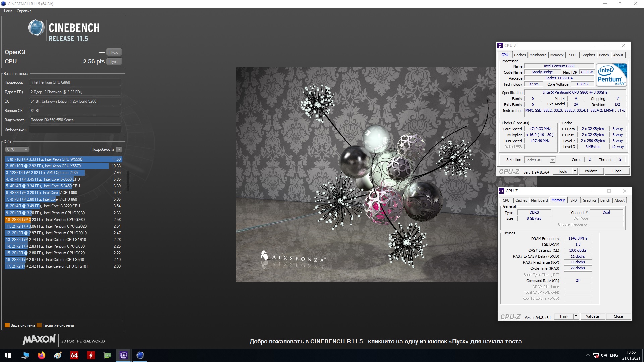Switch to CPU tab in Memory CPU-Z window
The width and height of the screenshot is (644, 362).
(x=506, y=200)
